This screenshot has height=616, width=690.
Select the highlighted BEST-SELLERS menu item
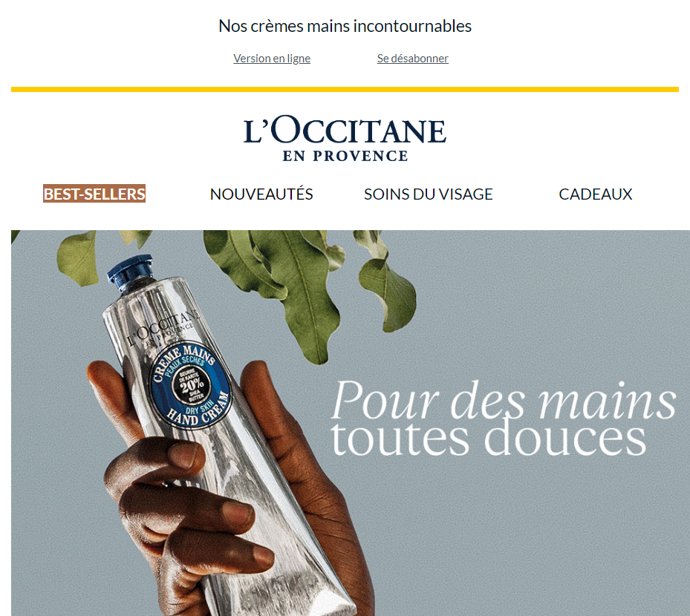pyautogui.click(x=94, y=194)
